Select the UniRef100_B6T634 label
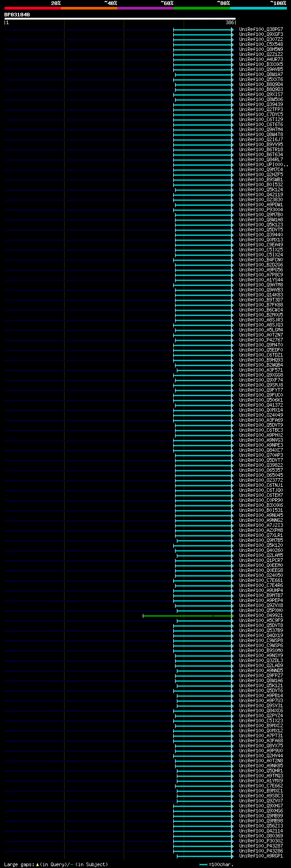Screen dimensions: 291x868 tap(261, 154)
